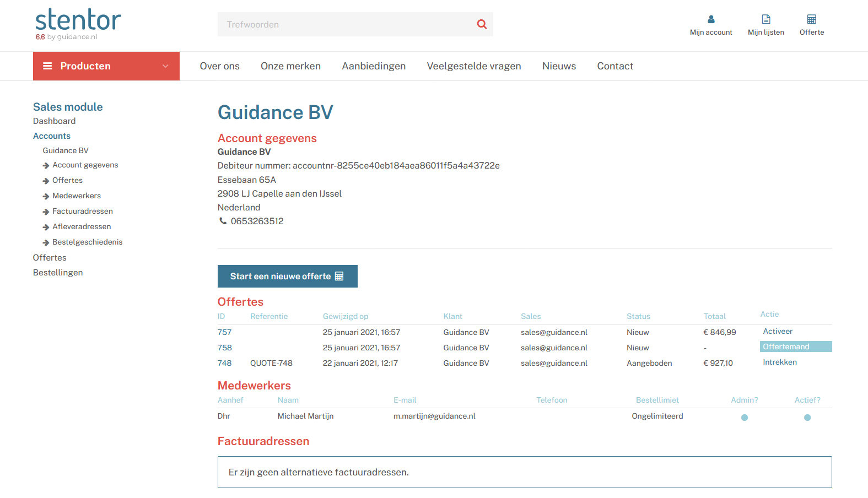Open Mijn account user icon
Screen dimensions: 868x498
click(x=711, y=19)
